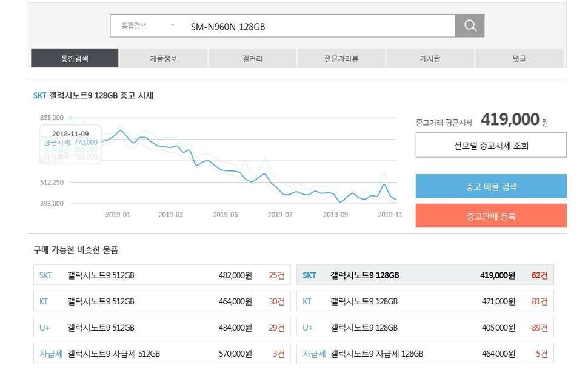Image resolution: width=588 pixels, height=370 pixels.
Task: Select highlighted SKT 갤럭시노트9 128GB row
Action: coord(426,275)
